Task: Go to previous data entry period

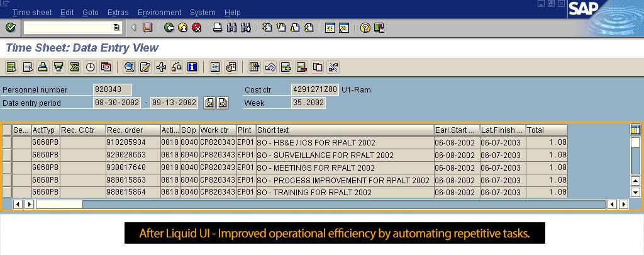Action: coord(209,103)
